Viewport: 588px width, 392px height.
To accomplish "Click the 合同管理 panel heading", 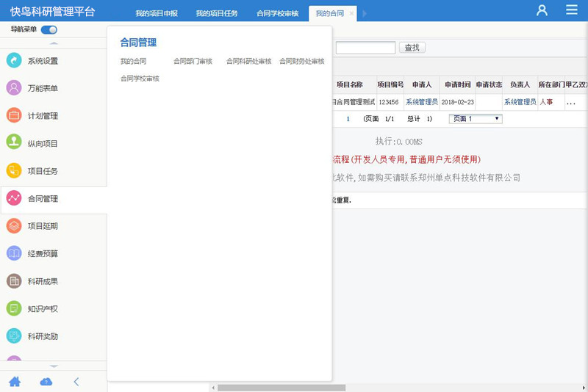I will point(138,43).
